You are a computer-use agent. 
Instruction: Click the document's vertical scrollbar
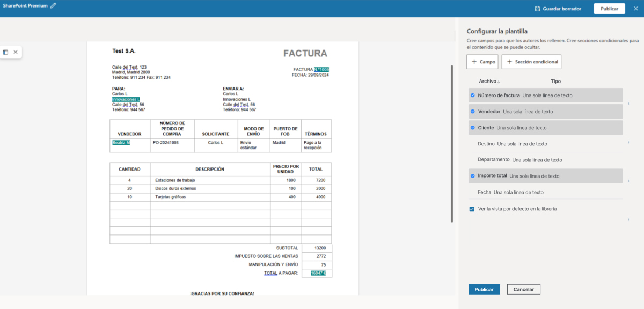[452, 145]
